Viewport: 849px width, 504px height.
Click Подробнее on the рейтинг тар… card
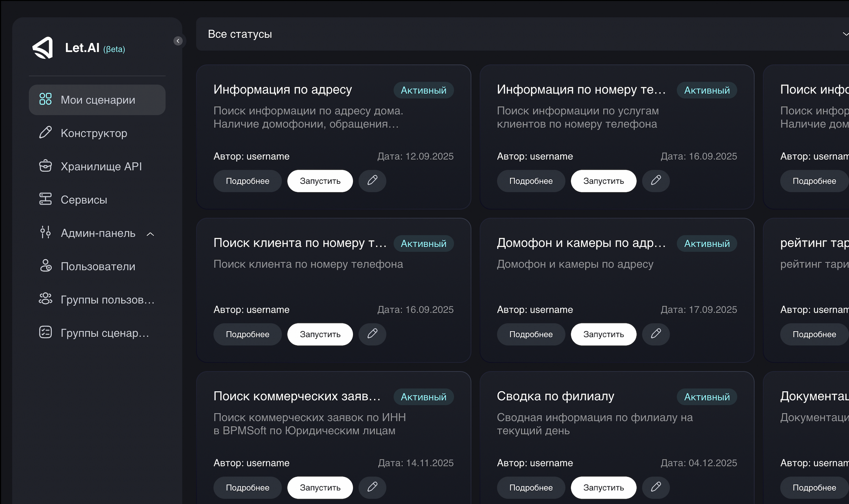pos(814,334)
